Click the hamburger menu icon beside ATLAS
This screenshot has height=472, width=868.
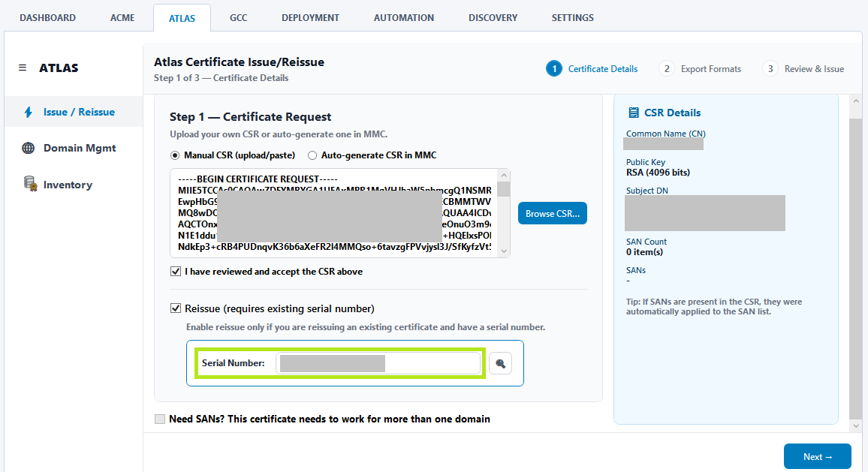(x=23, y=68)
